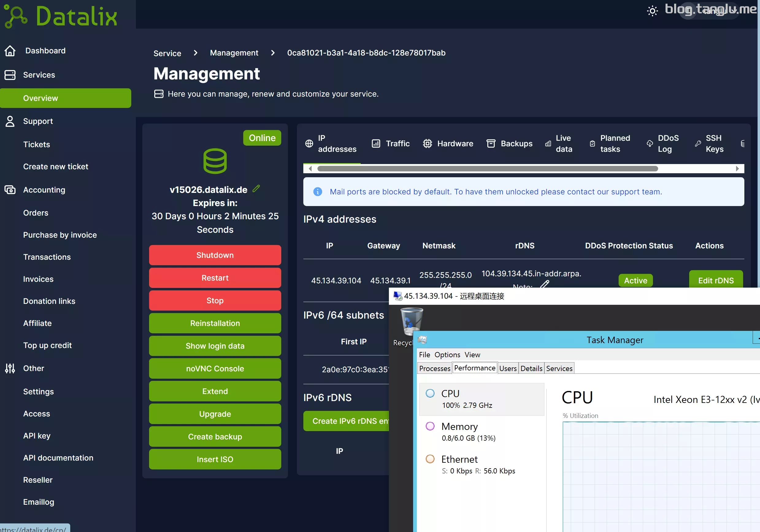Expand the Other sidebar section
This screenshot has width=760, height=532.
[33, 368]
